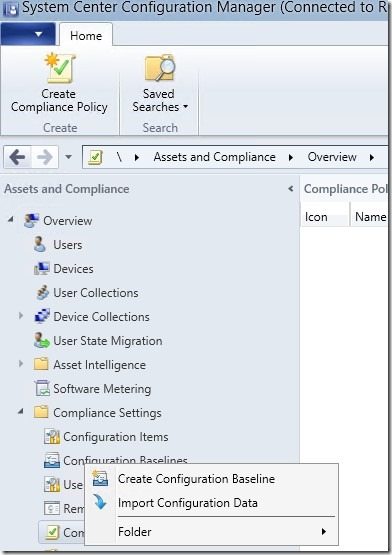Expand breadcrumb arrow after Assets and Compliance
Screen dimensions: 392x555
tap(291, 157)
